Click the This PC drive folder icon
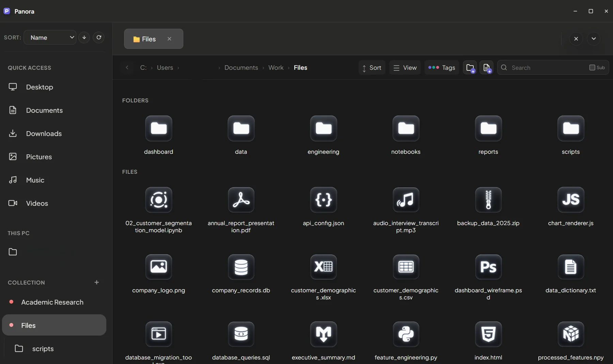Image resolution: width=613 pixels, height=364 pixels. (x=13, y=252)
